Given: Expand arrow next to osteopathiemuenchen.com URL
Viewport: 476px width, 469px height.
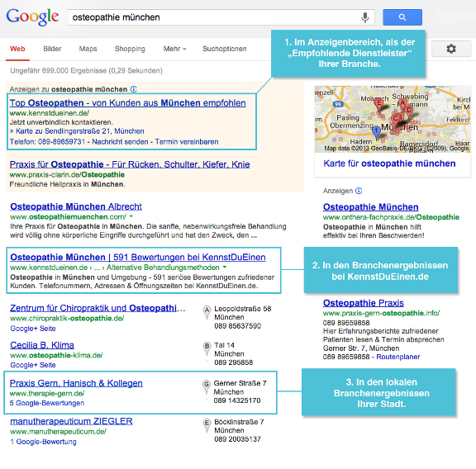Looking at the screenshot, I should coord(131,216).
